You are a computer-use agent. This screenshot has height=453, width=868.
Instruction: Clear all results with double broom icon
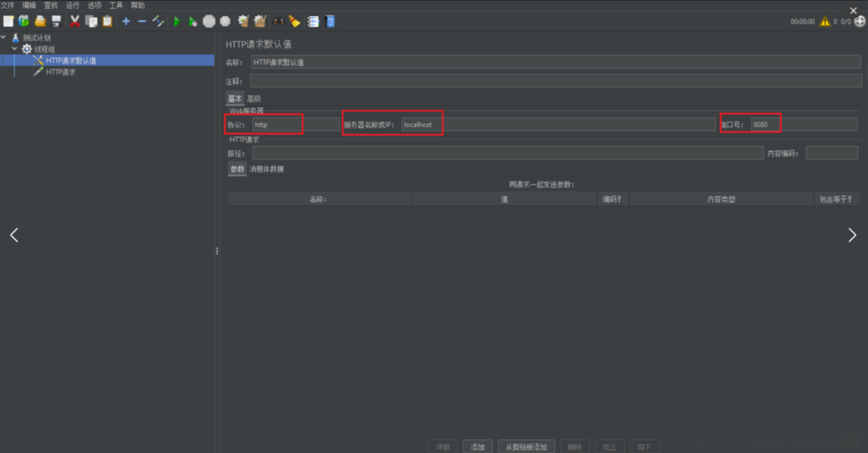[260, 21]
